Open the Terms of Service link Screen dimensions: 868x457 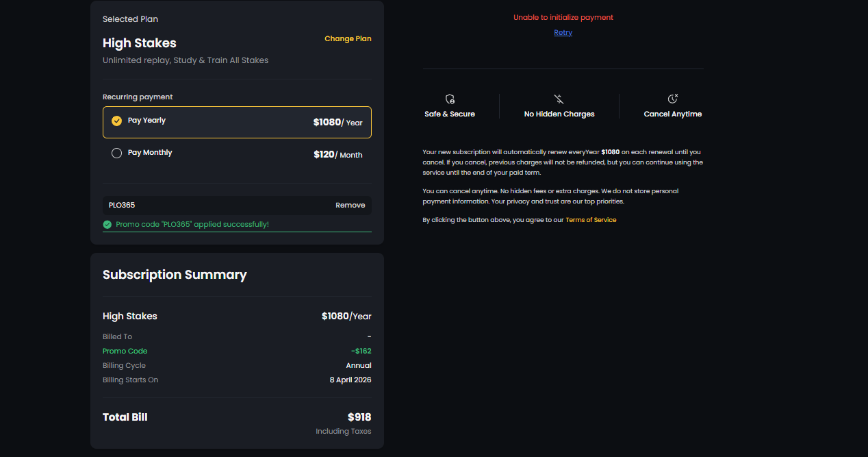click(x=590, y=220)
